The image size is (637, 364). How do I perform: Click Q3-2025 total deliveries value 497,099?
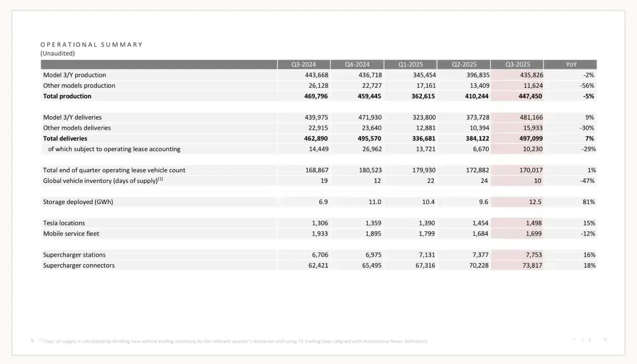(x=530, y=139)
